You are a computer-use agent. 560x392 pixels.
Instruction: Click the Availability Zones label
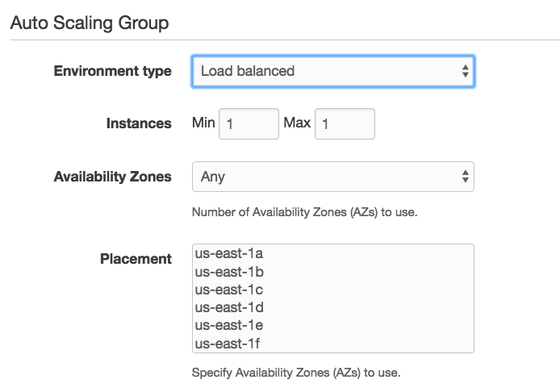[x=112, y=177]
